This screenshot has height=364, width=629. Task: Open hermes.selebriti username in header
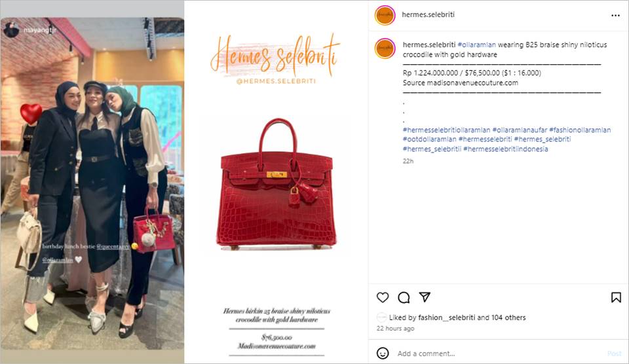[x=428, y=14]
